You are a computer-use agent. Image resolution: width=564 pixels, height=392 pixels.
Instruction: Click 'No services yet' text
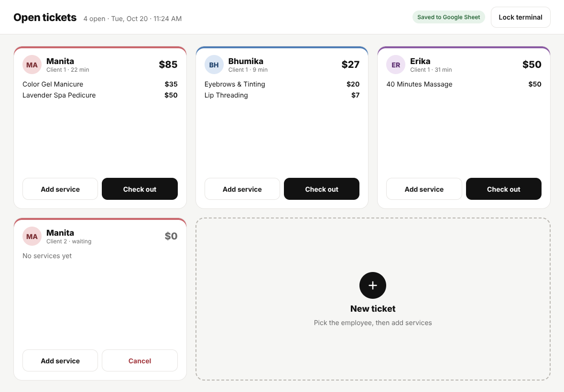(47, 256)
